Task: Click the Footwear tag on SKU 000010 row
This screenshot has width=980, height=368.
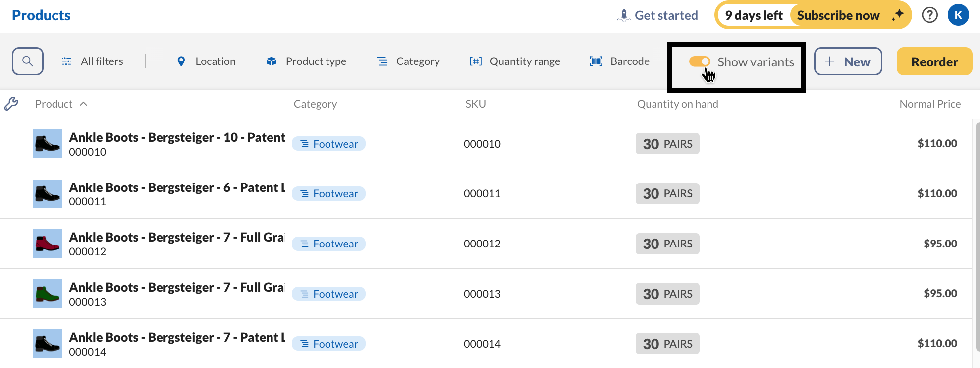Action: click(x=329, y=144)
